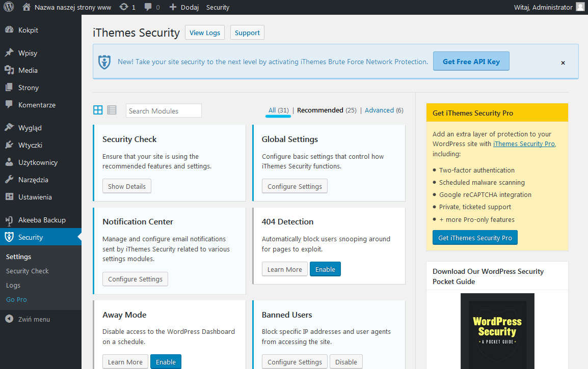
Task: Open the View Logs button
Action: click(x=205, y=33)
